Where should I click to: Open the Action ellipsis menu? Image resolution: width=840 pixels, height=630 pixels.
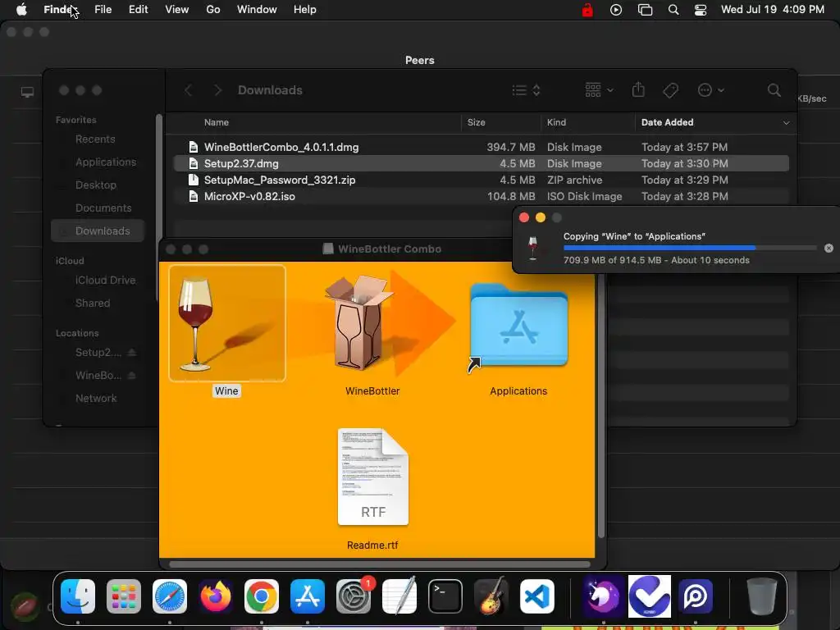pos(711,90)
